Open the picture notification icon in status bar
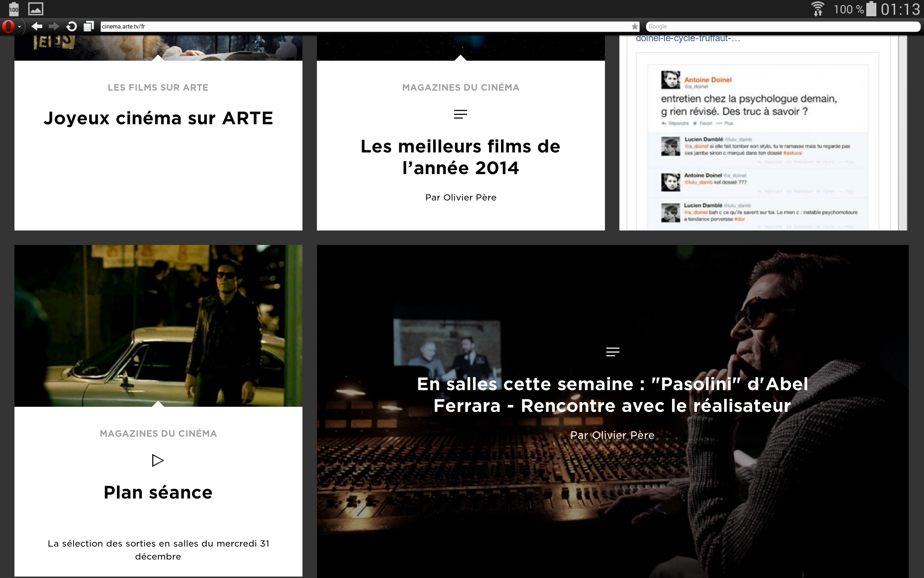 (35, 9)
